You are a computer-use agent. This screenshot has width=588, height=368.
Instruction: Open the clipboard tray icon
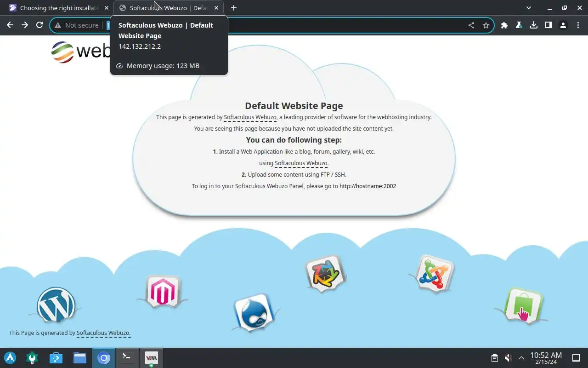tap(494, 358)
